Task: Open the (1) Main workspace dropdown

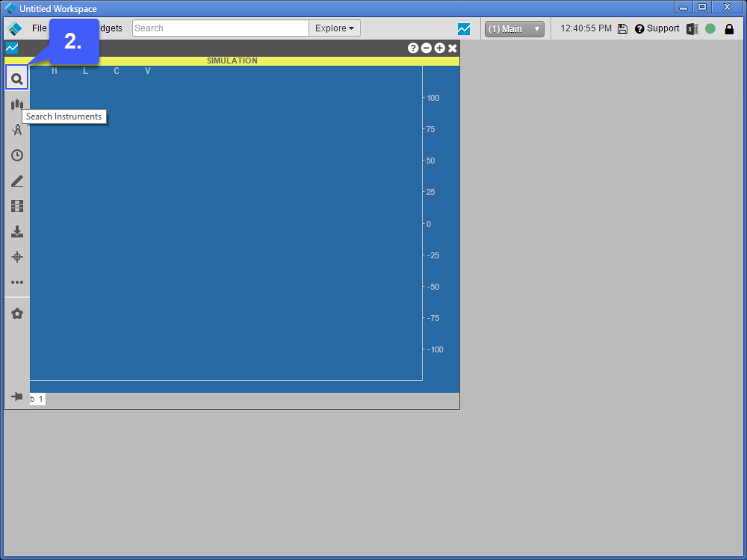Action: coord(515,29)
